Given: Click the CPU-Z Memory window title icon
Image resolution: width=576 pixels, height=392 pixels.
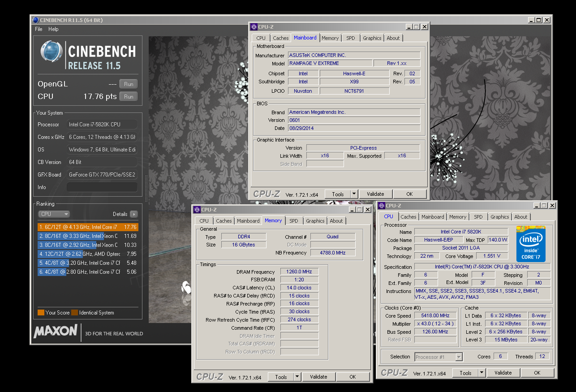Looking at the screenshot, I should (197, 209).
